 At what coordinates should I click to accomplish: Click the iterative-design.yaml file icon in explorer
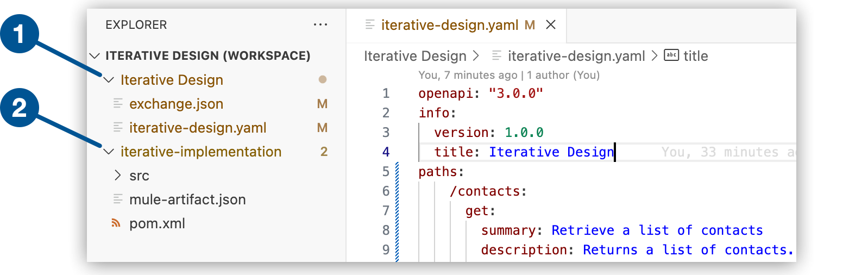(x=118, y=127)
